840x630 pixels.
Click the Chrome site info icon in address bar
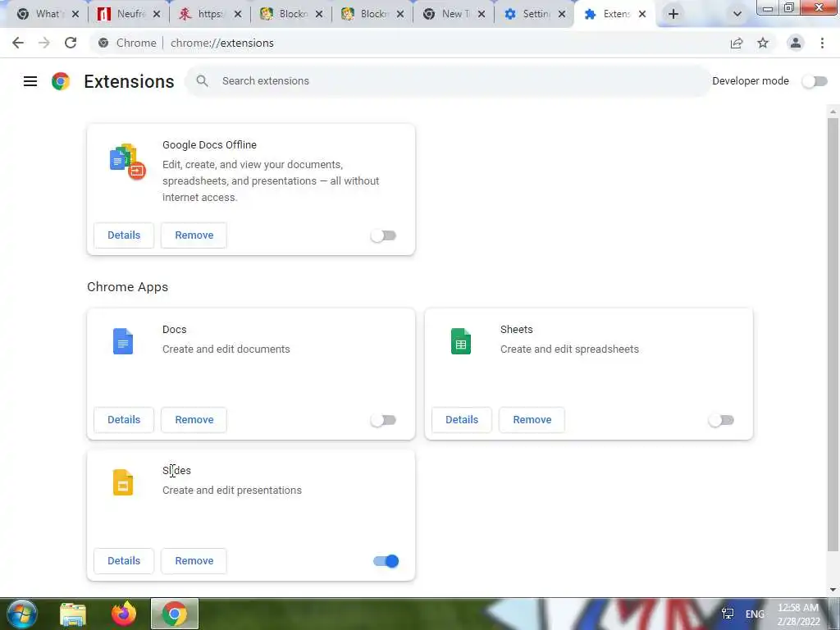tap(103, 43)
